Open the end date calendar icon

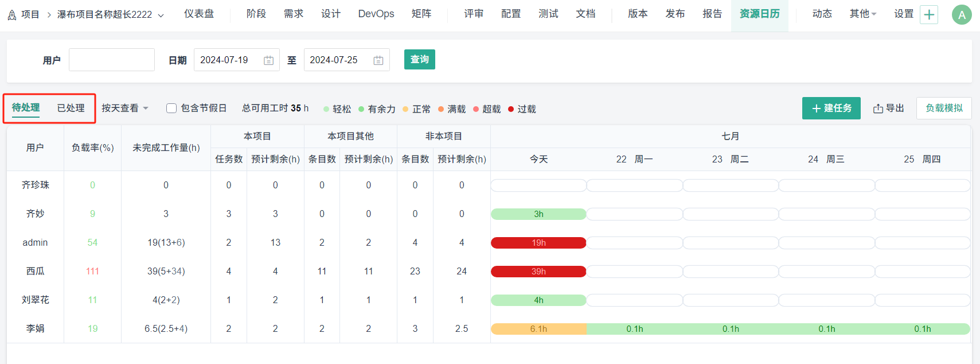pos(378,60)
